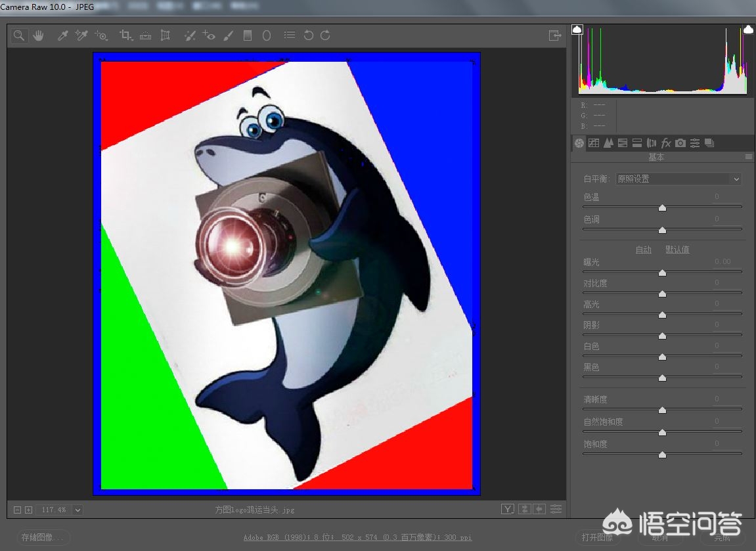Select the Hand tool
The image size is (756, 551).
pos(38,35)
